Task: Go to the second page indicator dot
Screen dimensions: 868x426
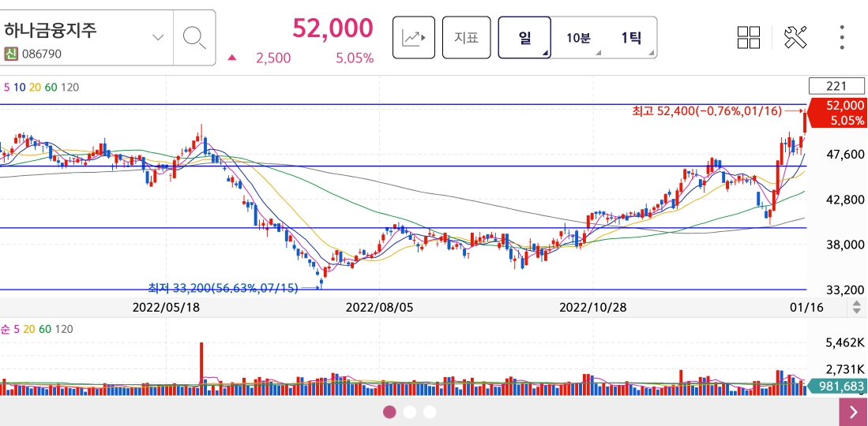Action: coord(410,412)
